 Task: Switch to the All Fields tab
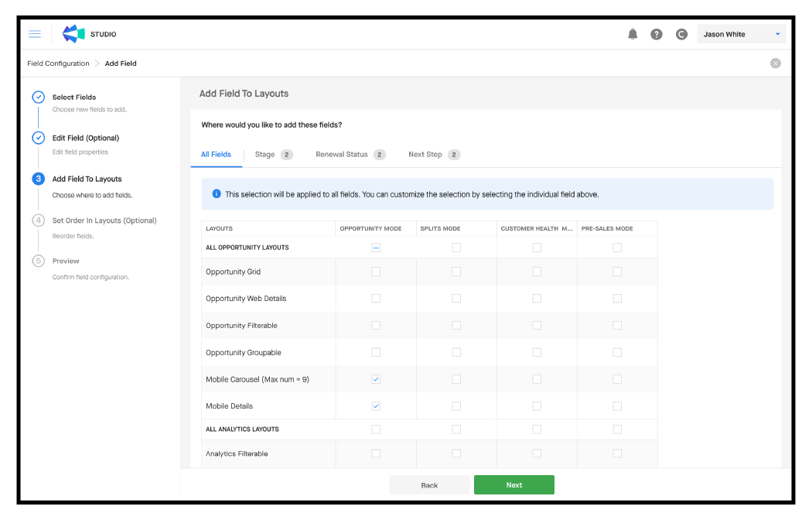pos(216,154)
